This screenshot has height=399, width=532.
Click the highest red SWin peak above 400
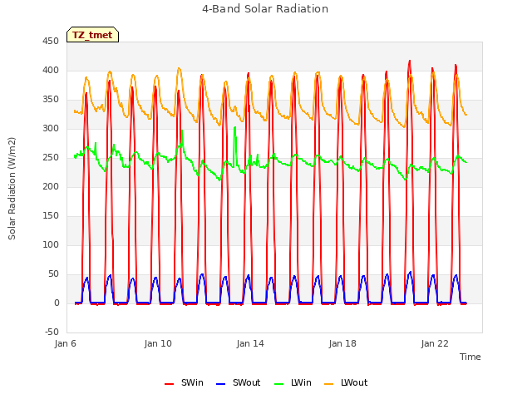click(x=410, y=62)
